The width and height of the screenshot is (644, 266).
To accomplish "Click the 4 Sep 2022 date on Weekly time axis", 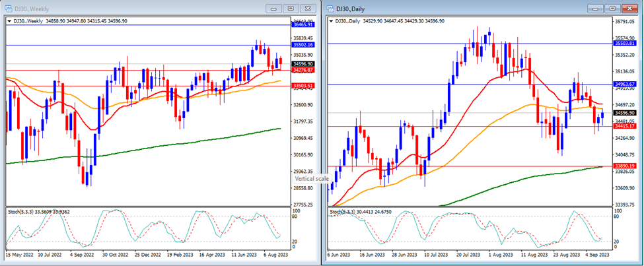I will click(82, 255).
